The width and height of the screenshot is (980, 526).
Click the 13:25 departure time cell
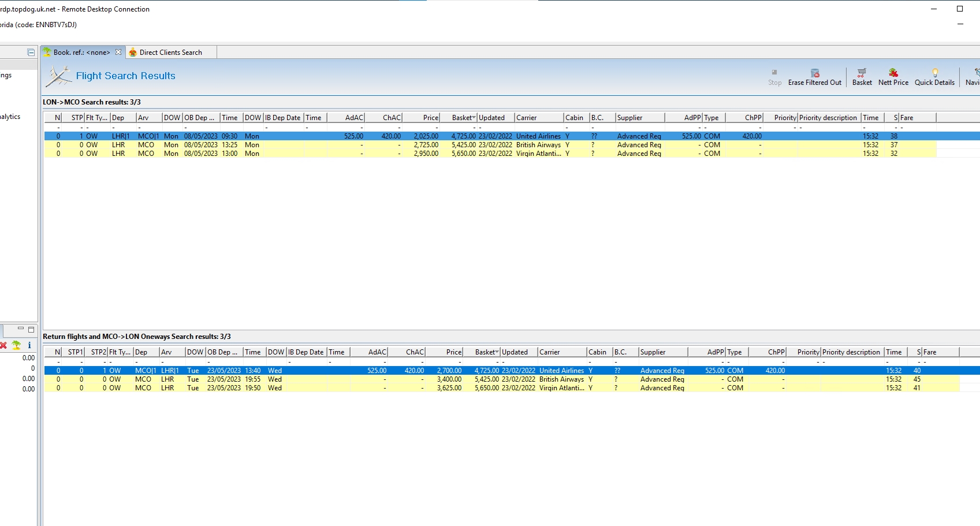[230, 145]
